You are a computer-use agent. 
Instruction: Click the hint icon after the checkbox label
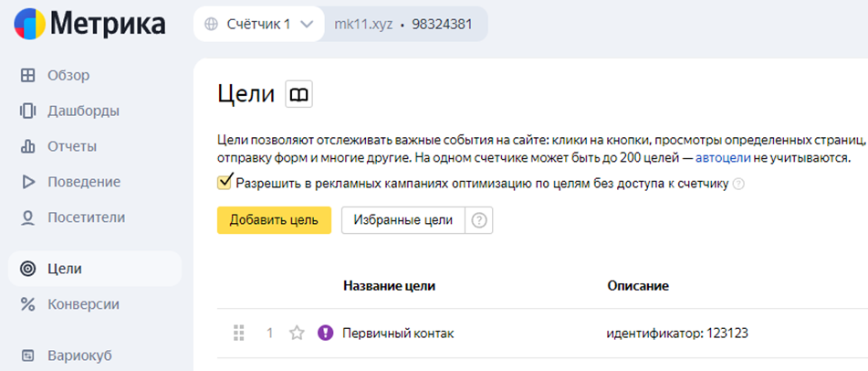pos(737,184)
